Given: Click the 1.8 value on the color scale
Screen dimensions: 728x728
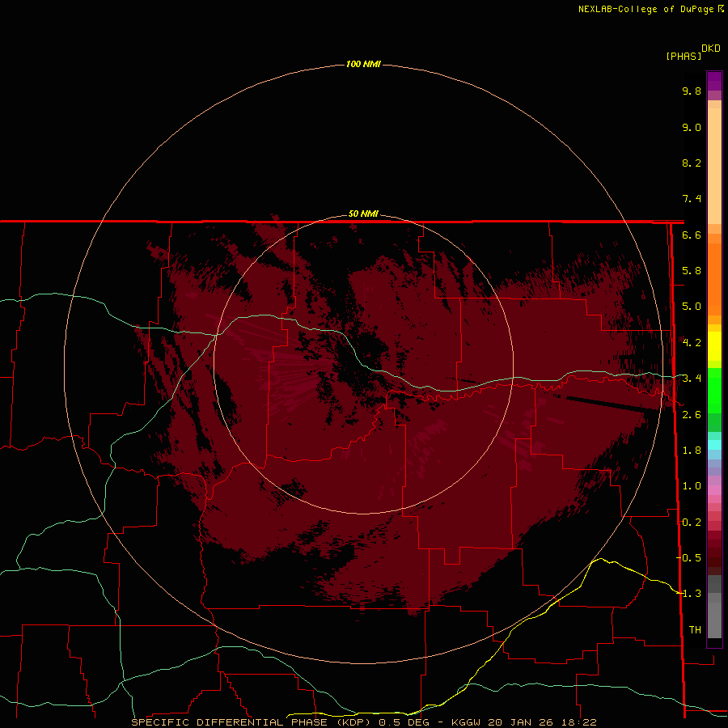Looking at the screenshot, I should [x=692, y=451].
